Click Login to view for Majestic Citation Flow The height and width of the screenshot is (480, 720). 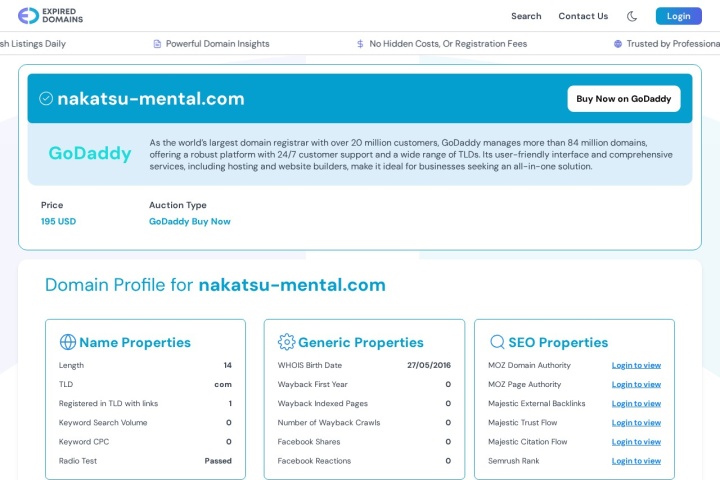click(x=636, y=442)
